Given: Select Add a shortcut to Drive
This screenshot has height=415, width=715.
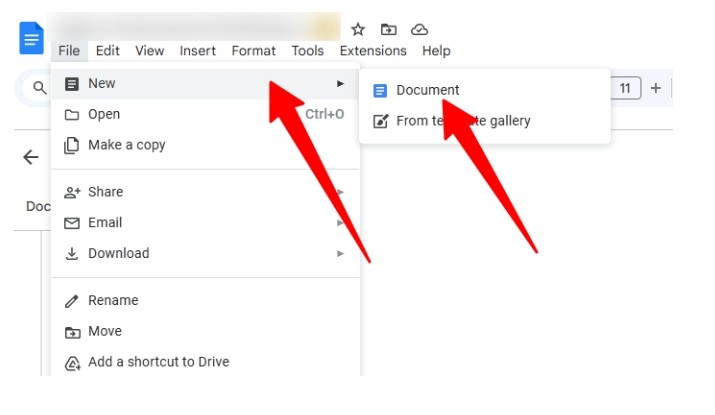Looking at the screenshot, I should (x=206, y=362).
